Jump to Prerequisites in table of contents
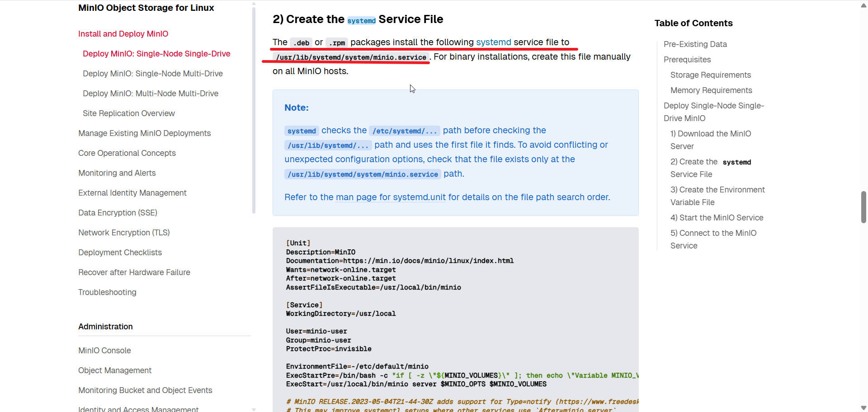The height and width of the screenshot is (412, 868). (687, 60)
